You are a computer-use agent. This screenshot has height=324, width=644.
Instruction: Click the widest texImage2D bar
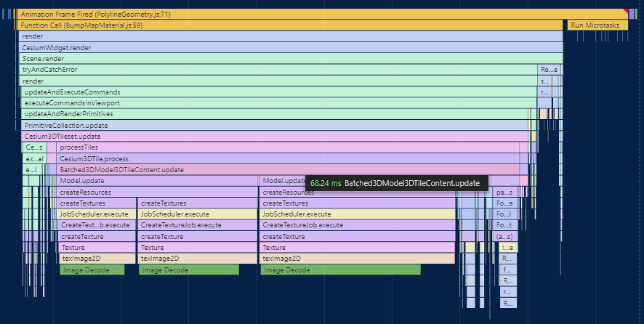357,259
